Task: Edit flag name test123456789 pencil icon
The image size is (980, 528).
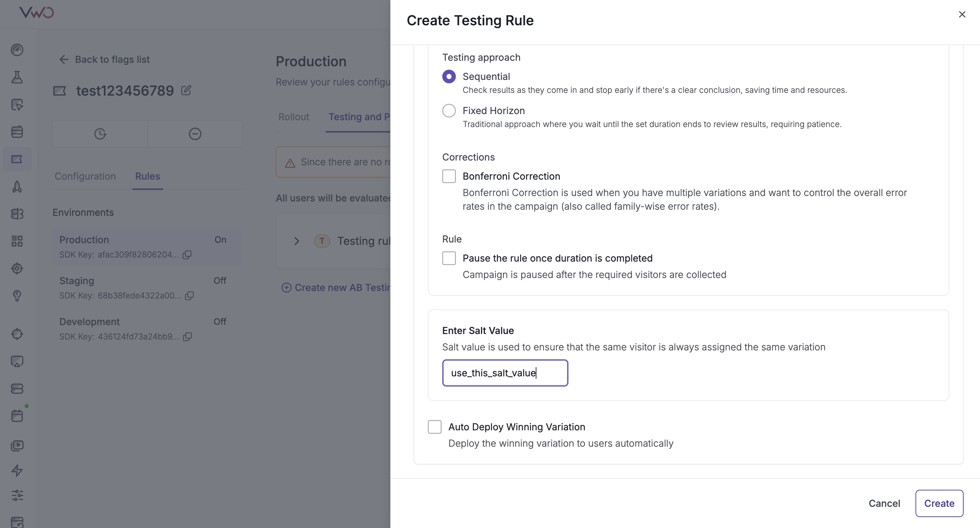Action: [x=186, y=91]
